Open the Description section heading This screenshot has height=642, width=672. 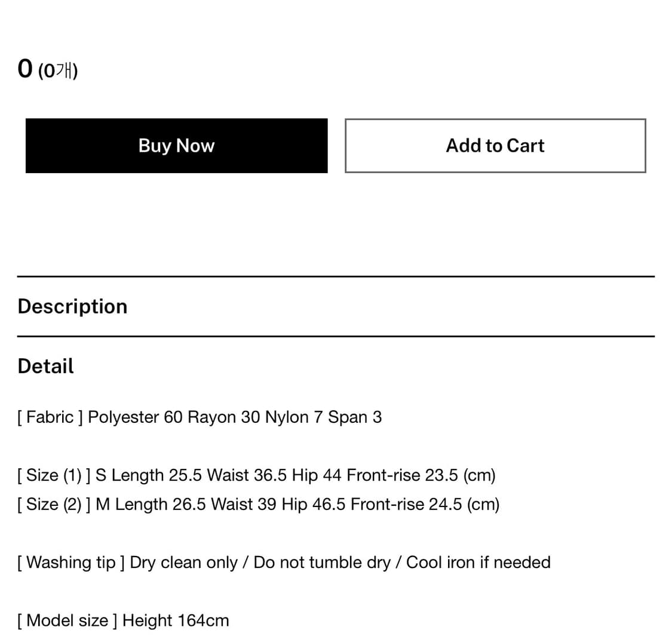(x=72, y=306)
